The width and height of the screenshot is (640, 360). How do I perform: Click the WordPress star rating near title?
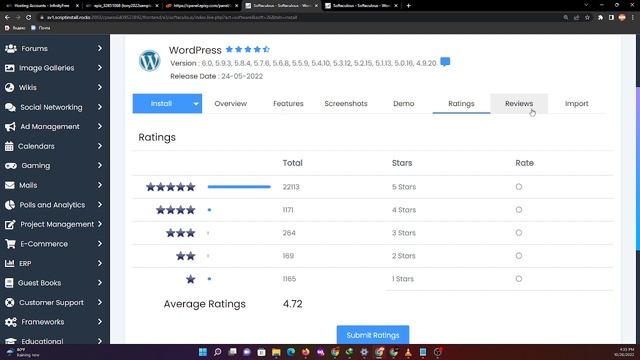click(248, 49)
